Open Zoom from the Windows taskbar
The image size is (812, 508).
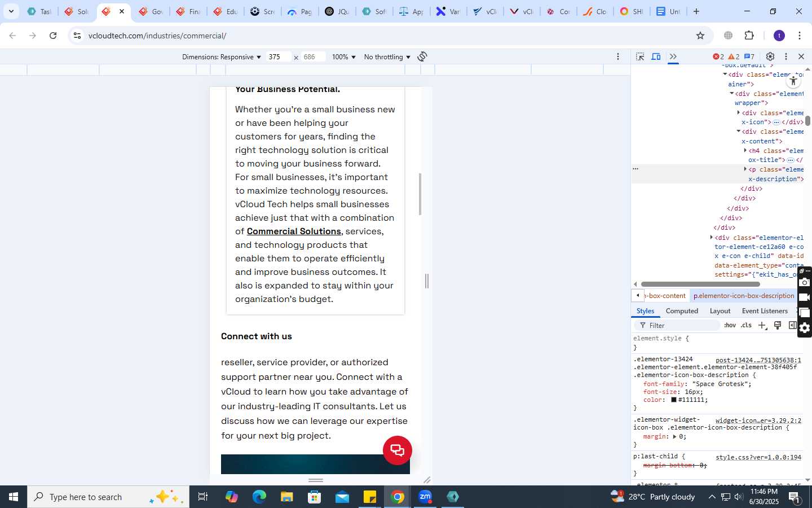[425, 497]
